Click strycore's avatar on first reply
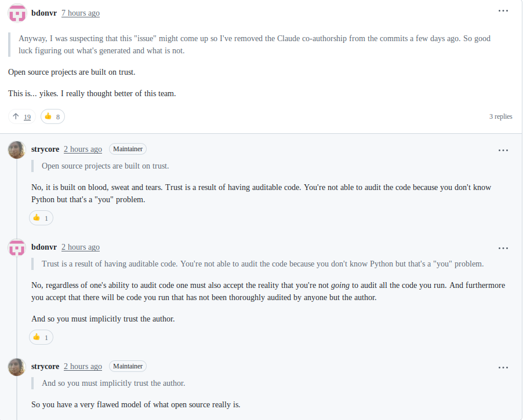 click(x=17, y=149)
